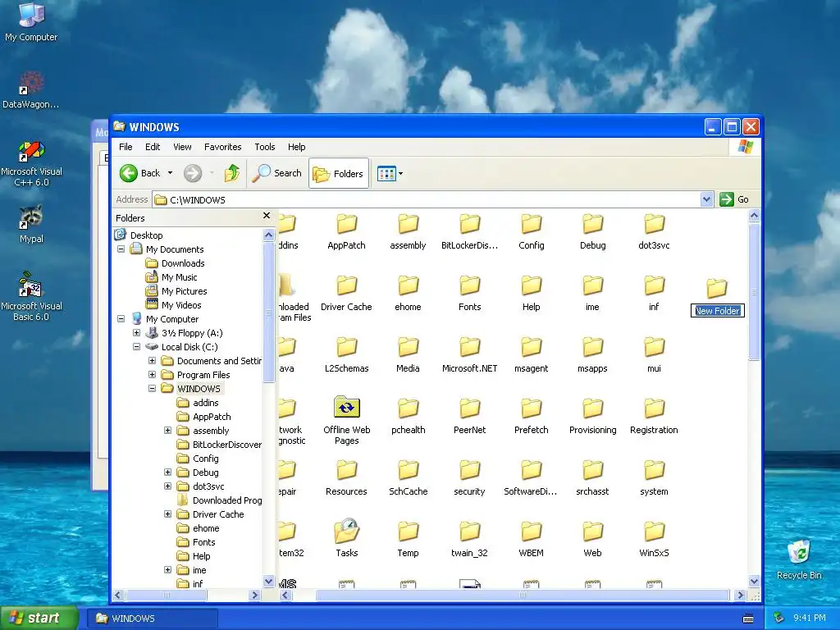Click the New Folder name edit box
Screen dimensions: 840x630
717,311
